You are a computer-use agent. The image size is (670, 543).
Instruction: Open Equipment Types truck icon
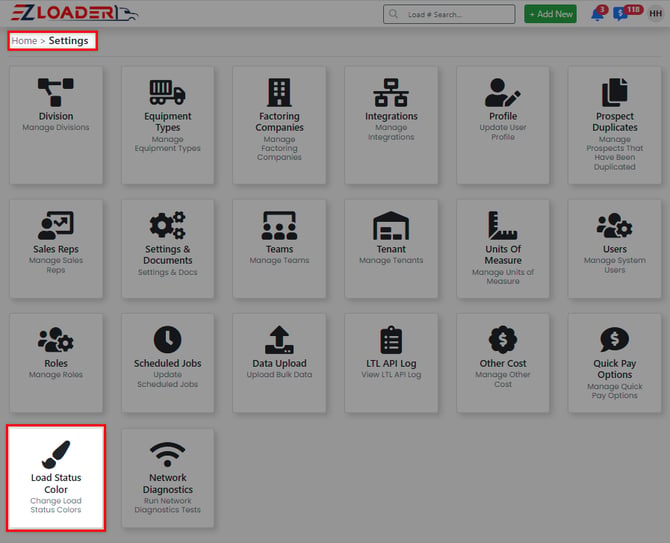tap(168, 92)
